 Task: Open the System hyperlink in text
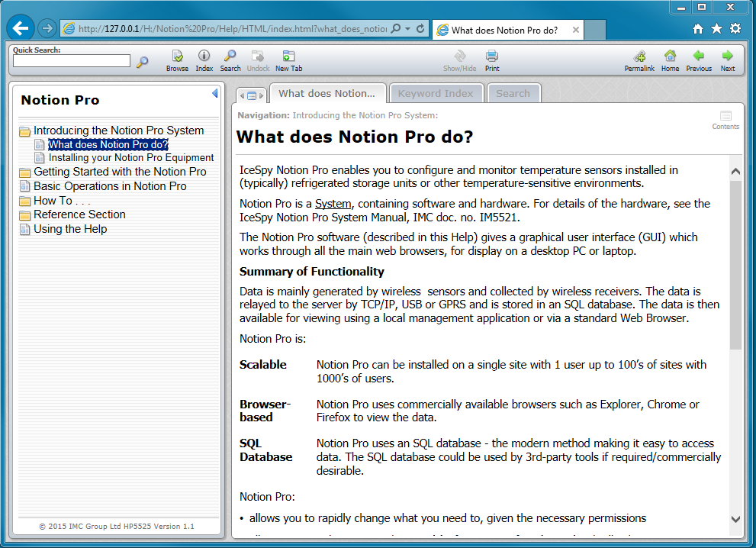tap(333, 204)
